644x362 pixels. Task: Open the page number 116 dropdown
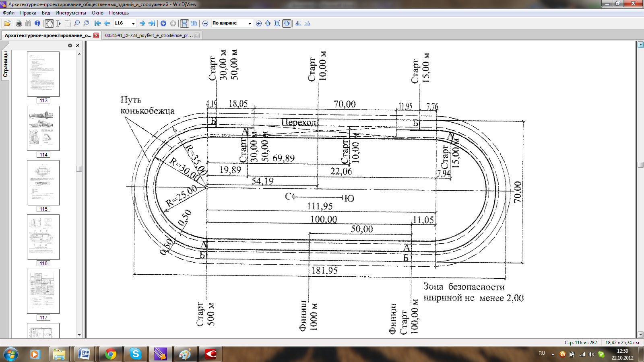(134, 23)
